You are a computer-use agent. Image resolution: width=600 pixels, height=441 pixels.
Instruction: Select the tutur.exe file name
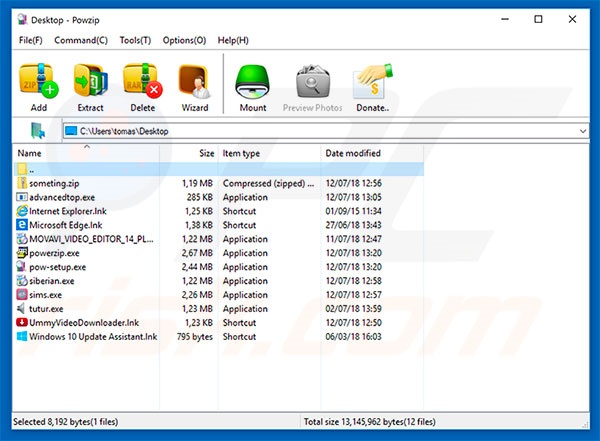point(46,309)
